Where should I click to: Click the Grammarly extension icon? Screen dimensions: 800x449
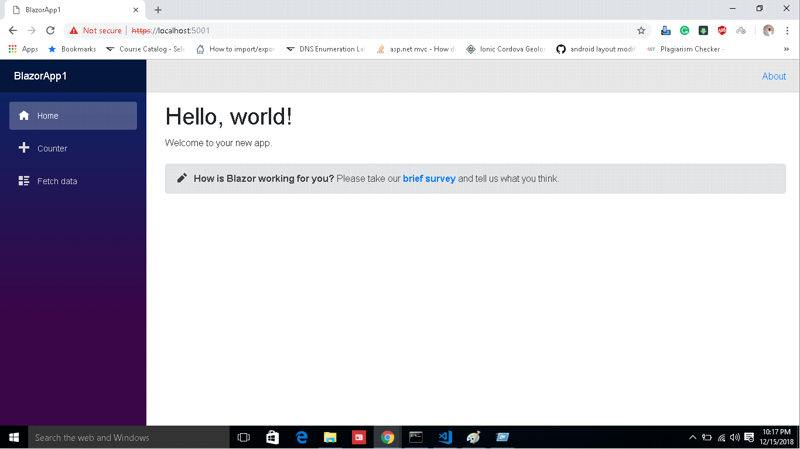pos(685,31)
